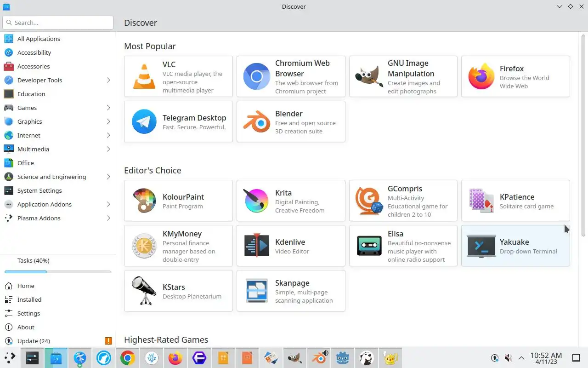
Task: Open the Yakuake terminal icon
Action: pos(481,246)
